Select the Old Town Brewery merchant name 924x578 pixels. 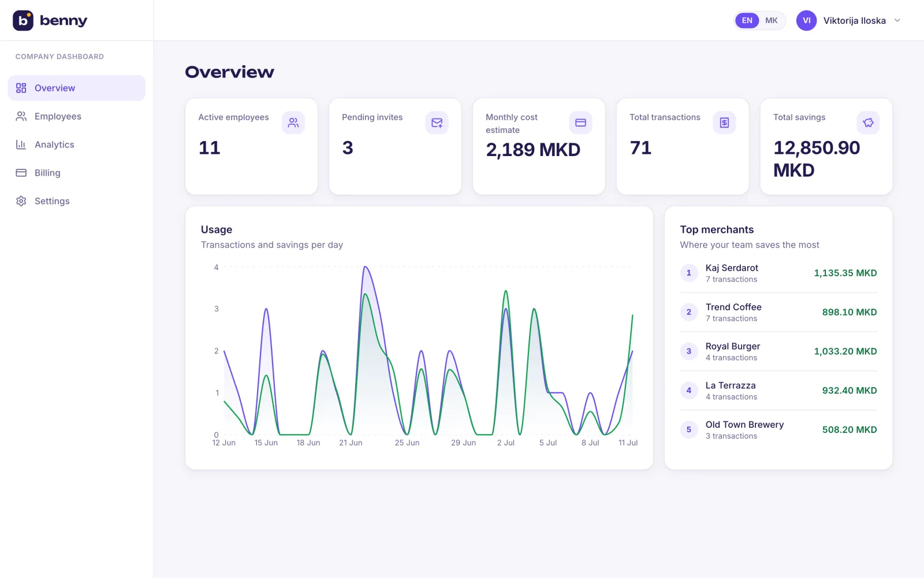pos(744,425)
